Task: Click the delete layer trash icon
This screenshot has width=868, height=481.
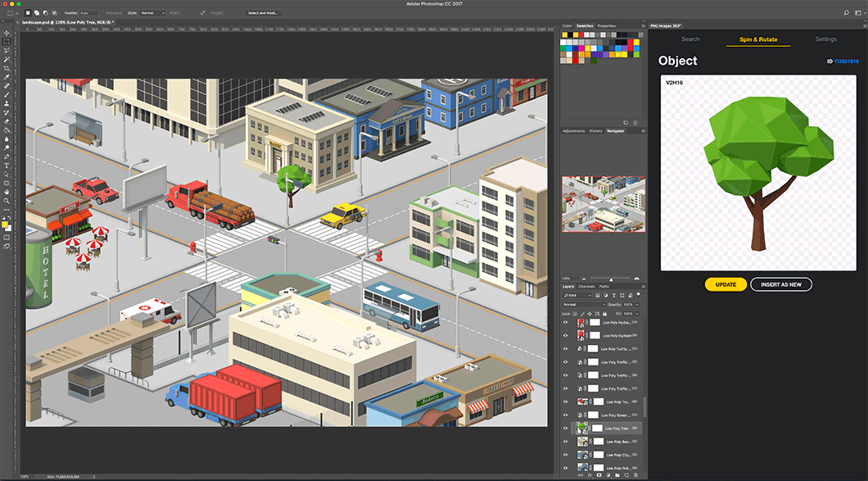Action: [636, 474]
